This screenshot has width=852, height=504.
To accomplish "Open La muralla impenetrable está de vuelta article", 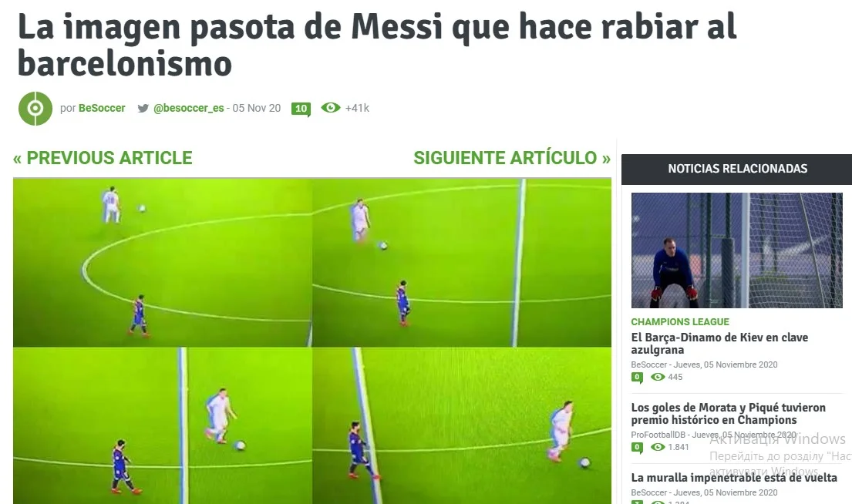I will coord(733,478).
